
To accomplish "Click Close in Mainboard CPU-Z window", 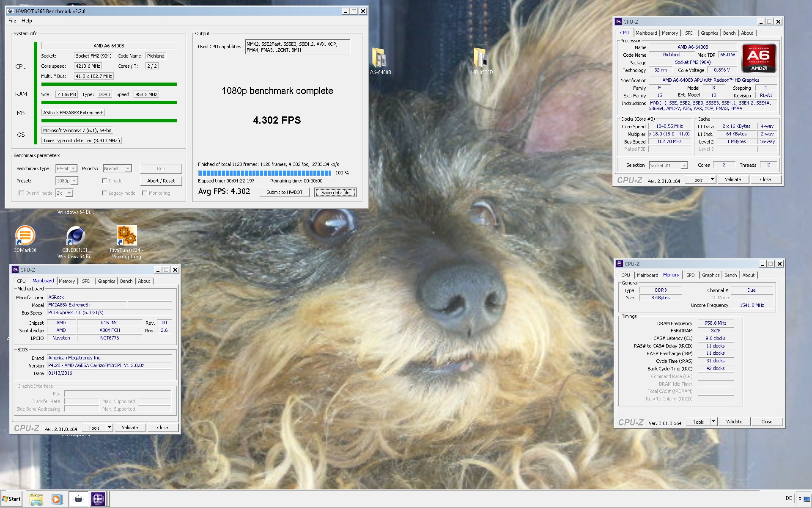I will point(162,428).
